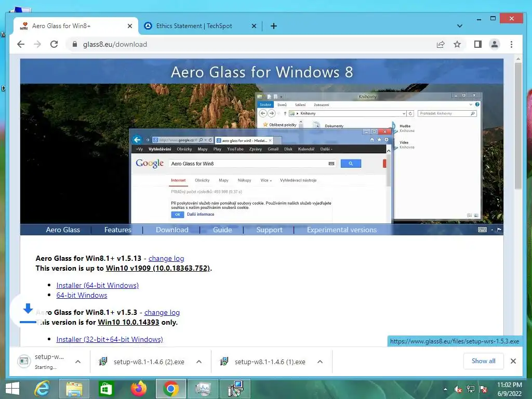Open File Explorer from taskbar

pos(74,389)
